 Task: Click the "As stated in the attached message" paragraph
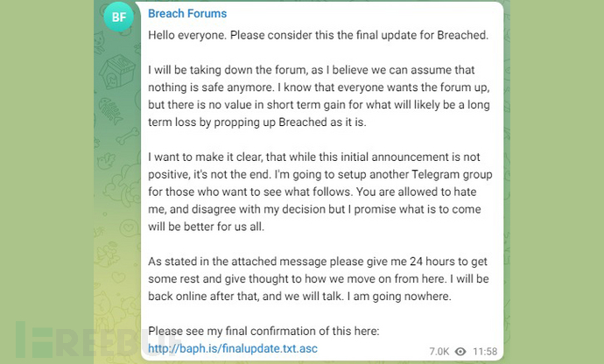click(317, 278)
